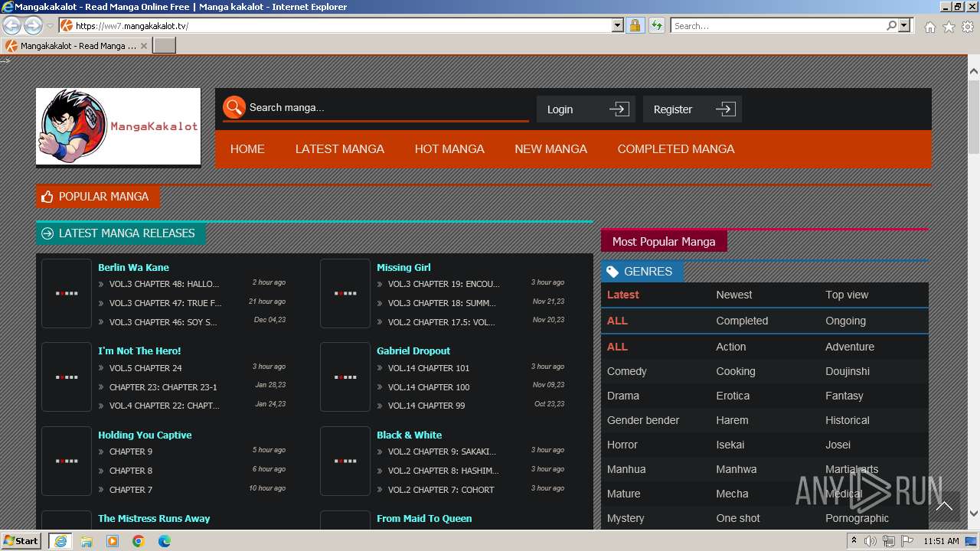980x551 pixels.
Task: Open a new blank tab
Action: (x=165, y=45)
